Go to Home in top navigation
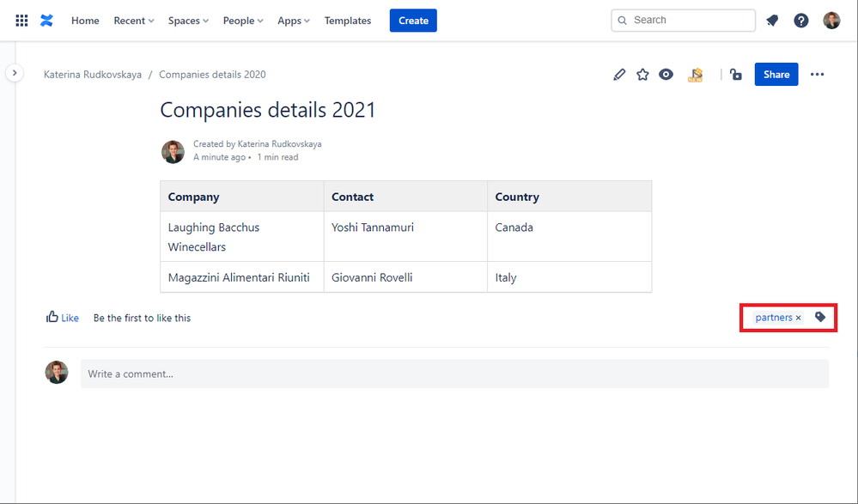Screen dimensions: 858x504 coord(85,21)
